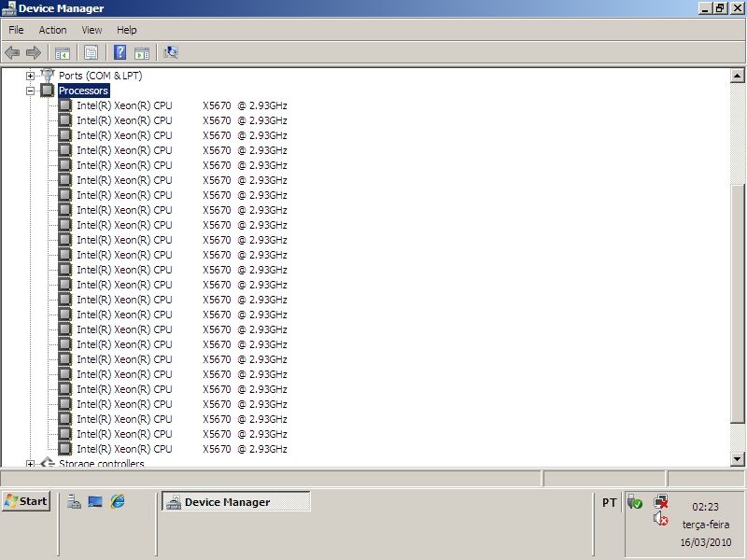Toggle the Show/Hide Action Pane toolbar icon

(x=142, y=53)
